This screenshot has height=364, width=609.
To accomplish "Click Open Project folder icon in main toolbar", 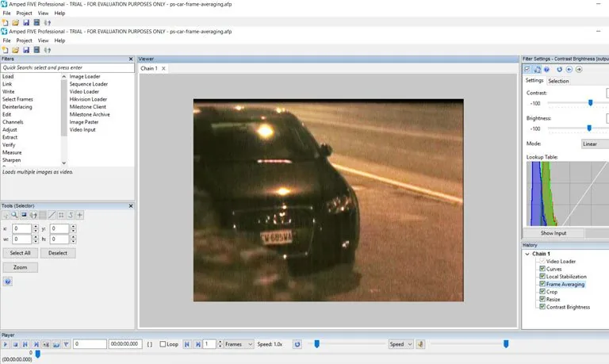I will tap(16, 50).
